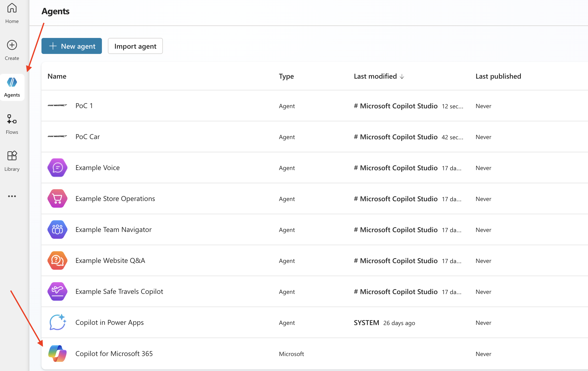Click the Microsoft type in Copilot for Microsoft 365 row
The width and height of the screenshot is (588, 371).
pyautogui.click(x=291, y=354)
